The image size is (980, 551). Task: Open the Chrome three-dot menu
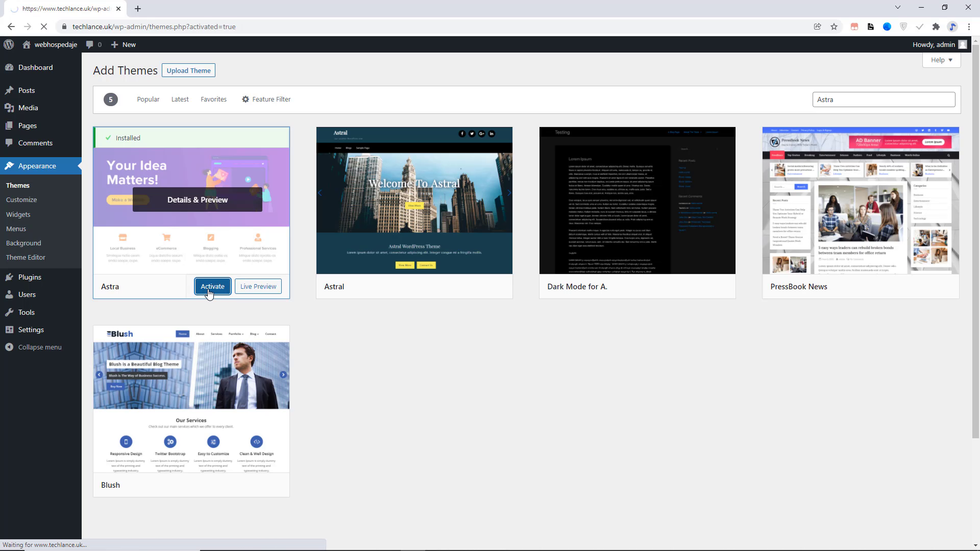(969, 27)
